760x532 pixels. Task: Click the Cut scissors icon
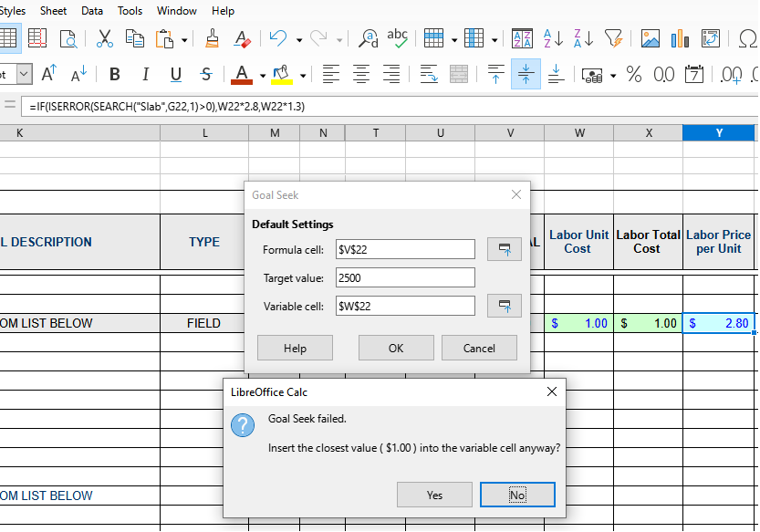tap(104, 39)
